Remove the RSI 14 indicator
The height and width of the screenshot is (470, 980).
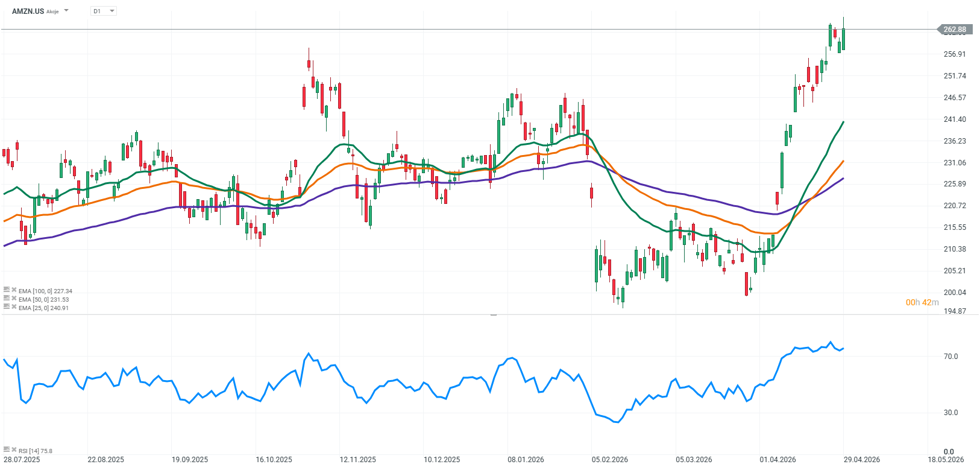pos(14,450)
